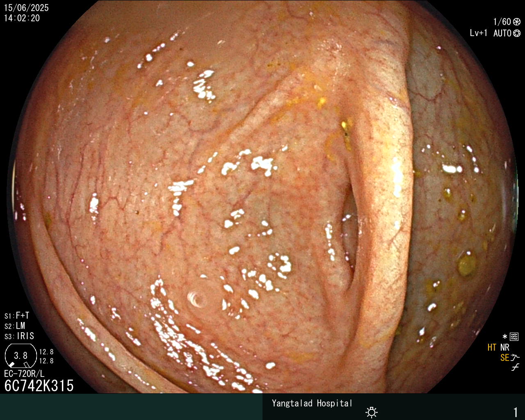The width and height of the screenshot is (525, 420).
Task: Click the endoscopic image view
Action: [262, 197]
